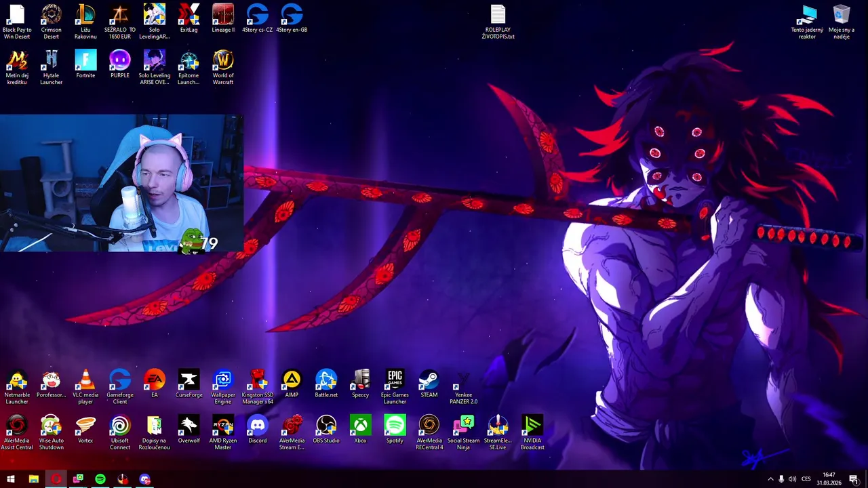Open ROLEPLAY ŽIVOTOPIS.txt file
This screenshot has height=488, width=868.
[498, 22]
